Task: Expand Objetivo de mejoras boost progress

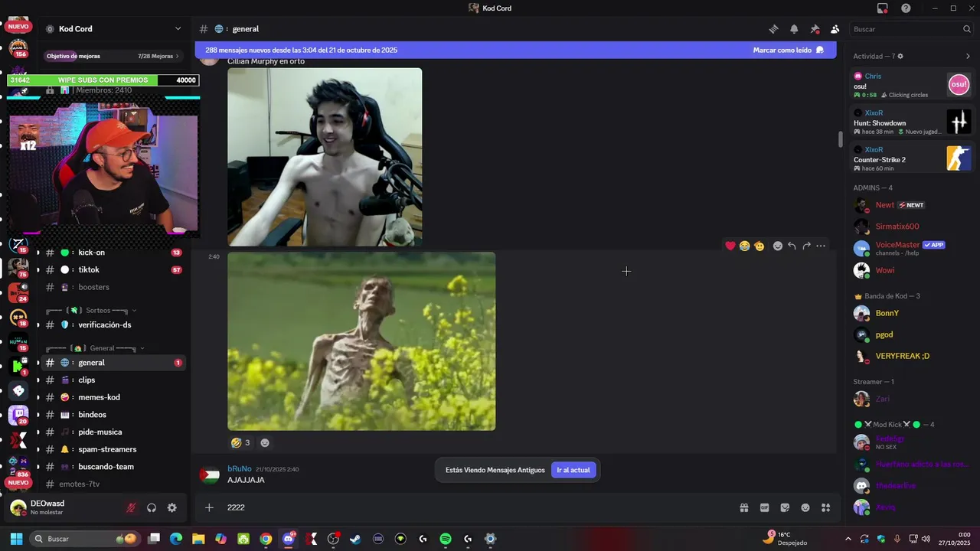Action: coord(113,56)
